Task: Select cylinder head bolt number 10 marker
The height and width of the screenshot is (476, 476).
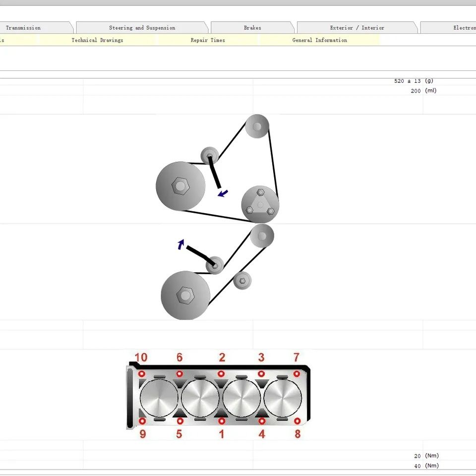Action: click(142, 374)
